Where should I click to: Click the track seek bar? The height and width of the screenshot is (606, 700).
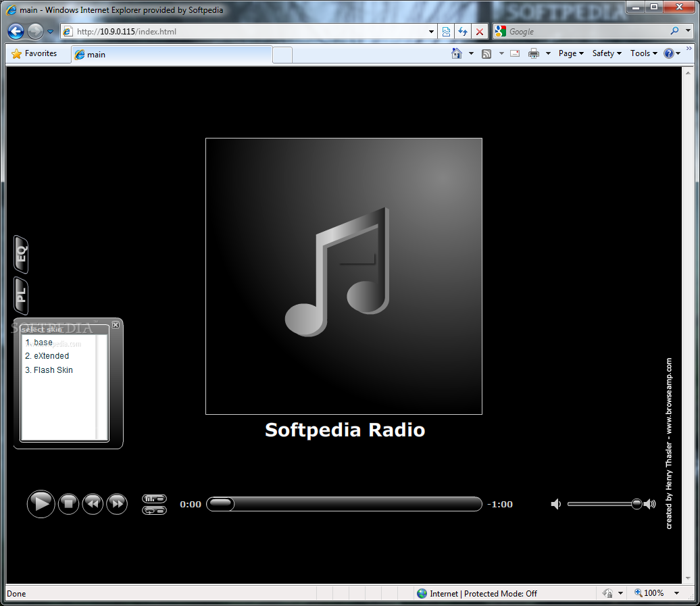point(344,504)
